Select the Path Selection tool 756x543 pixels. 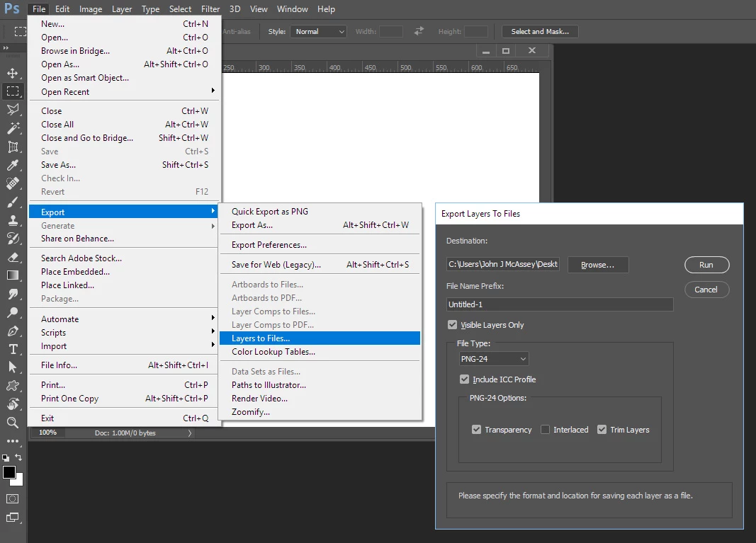click(13, 367)
